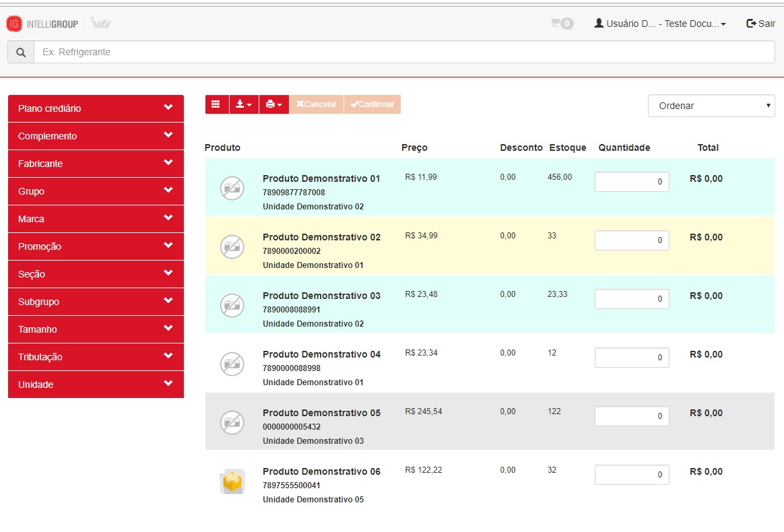Click Unidade Demonstrativo 03 label
This screenshot has height=532, width=784.
[x=313, y=441]
